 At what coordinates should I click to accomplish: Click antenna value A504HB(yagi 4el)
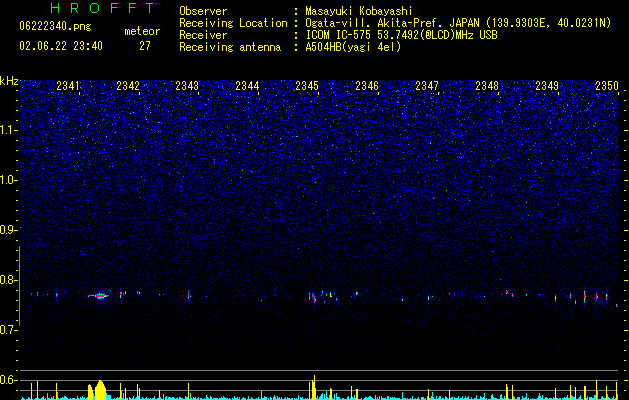[x=353, y=47]
